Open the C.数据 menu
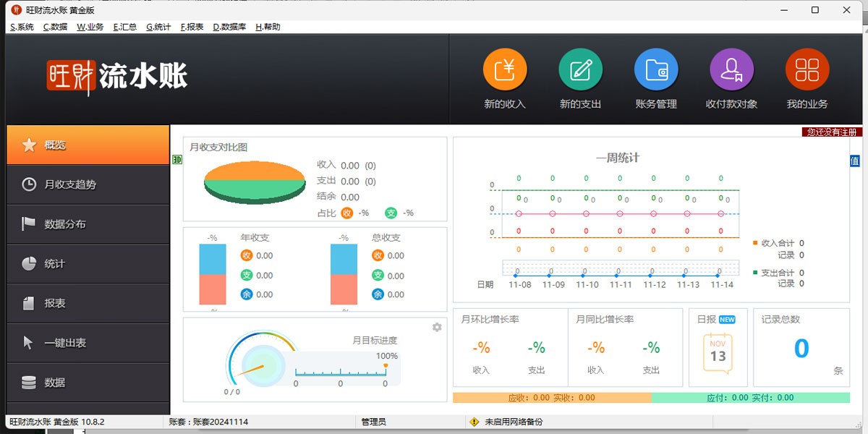868x434 pixels. (x=55, y=27)
